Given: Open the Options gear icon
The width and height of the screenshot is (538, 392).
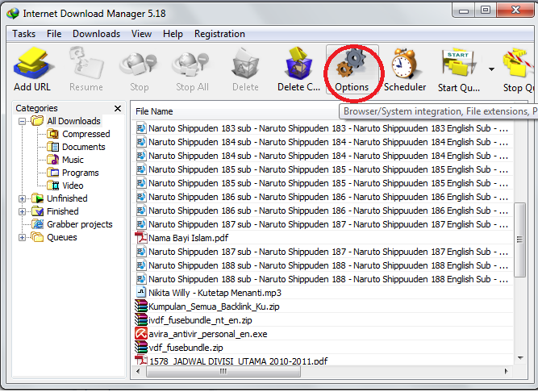Looking at the screenshot, I should pos(352,64).
